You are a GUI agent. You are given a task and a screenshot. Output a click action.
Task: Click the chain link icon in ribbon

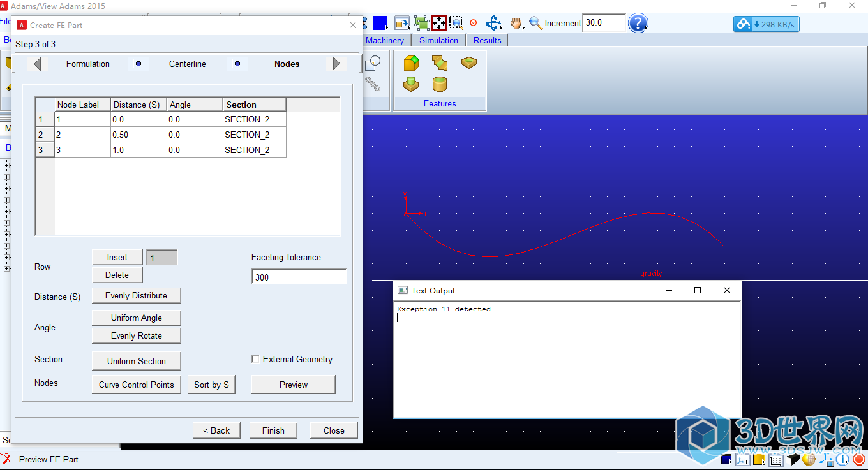click(x=372, y=84)
